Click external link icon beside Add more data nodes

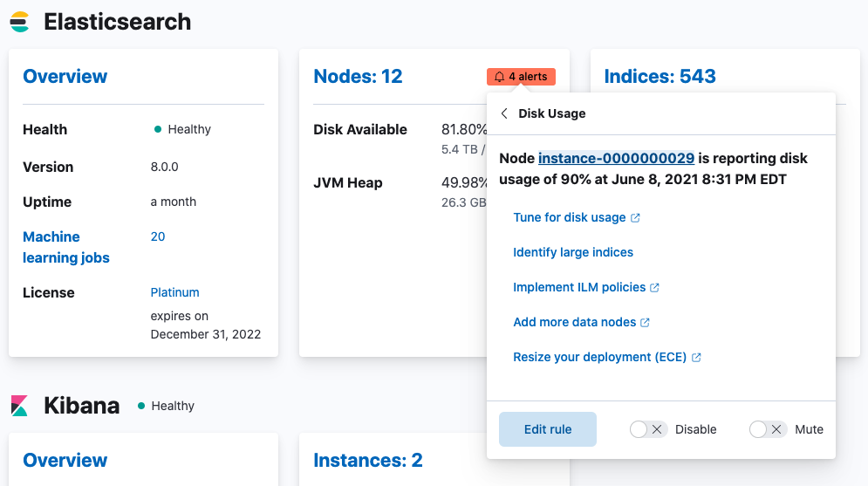coord(646,323)
